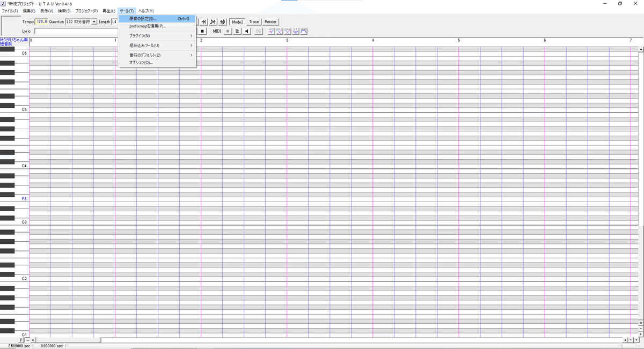644x349 pixels.
Task: Click the greyed double-circle link icon
Action: tap(259, 31)
